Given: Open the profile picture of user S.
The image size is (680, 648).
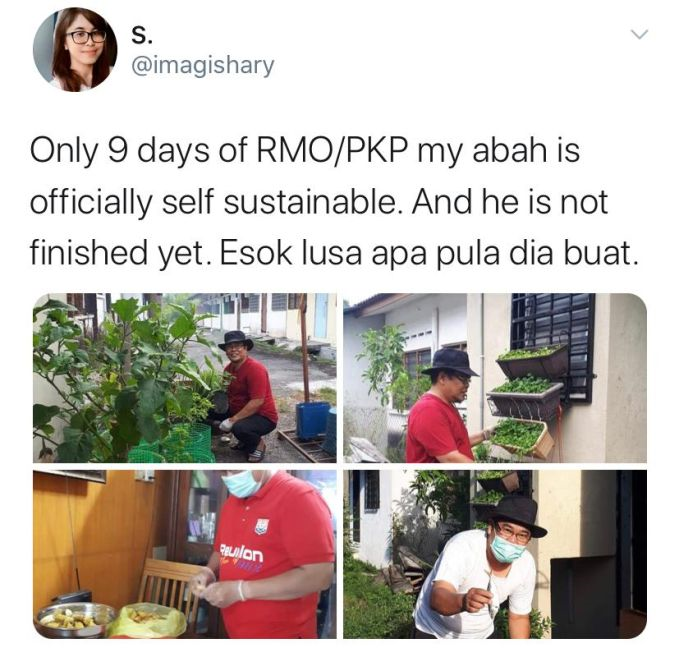Looking at the screenshot, I should point(75,49).
